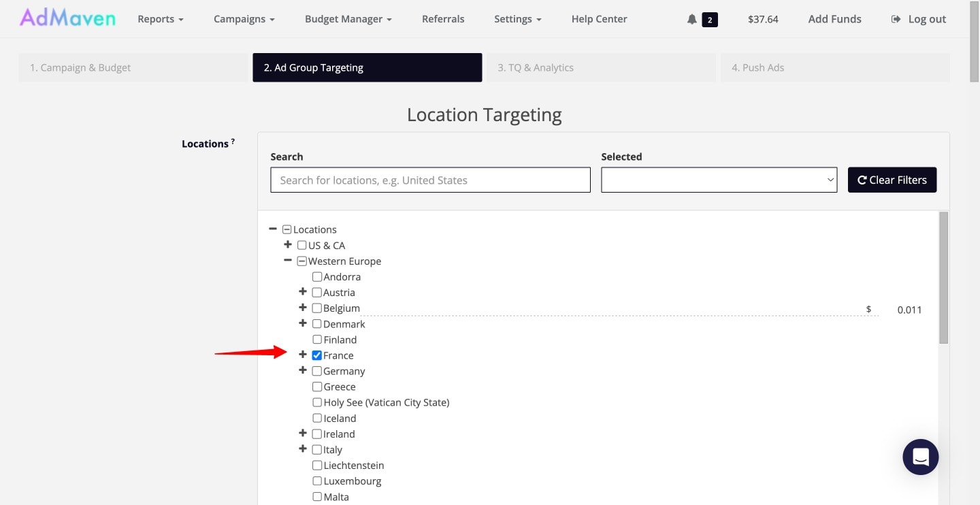Viewport: 980px width, 505px height.
Task: Enable the Belgium checkbox
Action: pos(316,308)
